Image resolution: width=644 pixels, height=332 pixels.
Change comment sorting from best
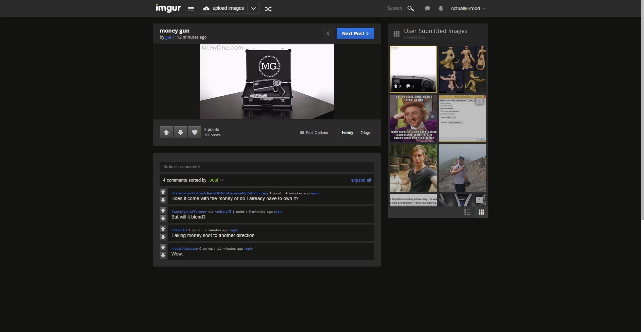tap(216, 180)
